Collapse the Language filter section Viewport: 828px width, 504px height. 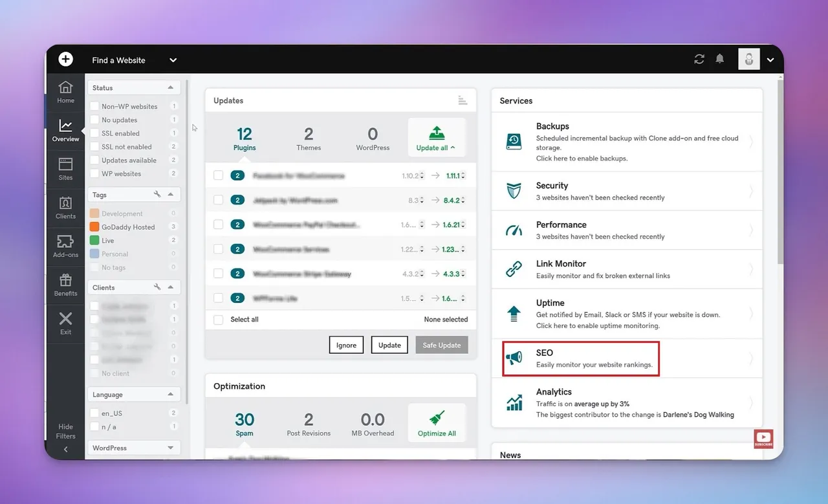click(171, 395)
